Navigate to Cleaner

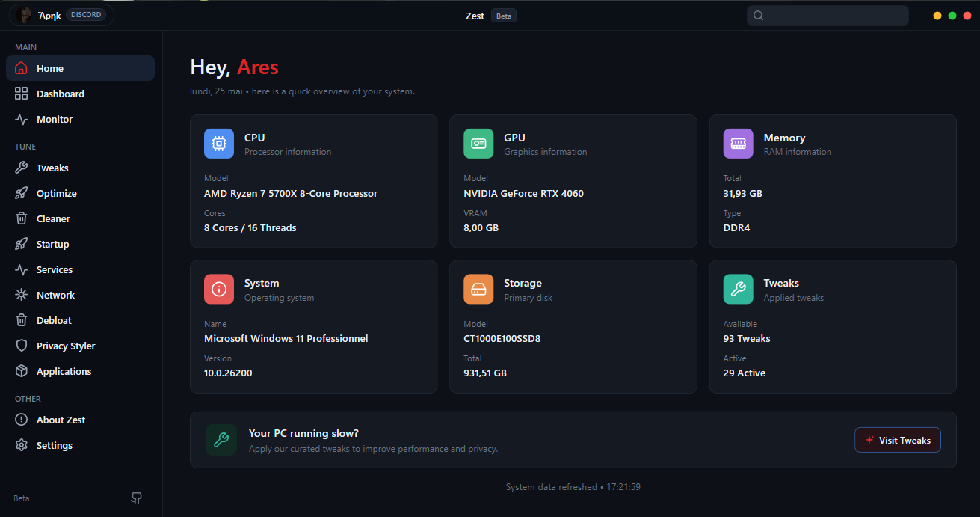[81, 218]
